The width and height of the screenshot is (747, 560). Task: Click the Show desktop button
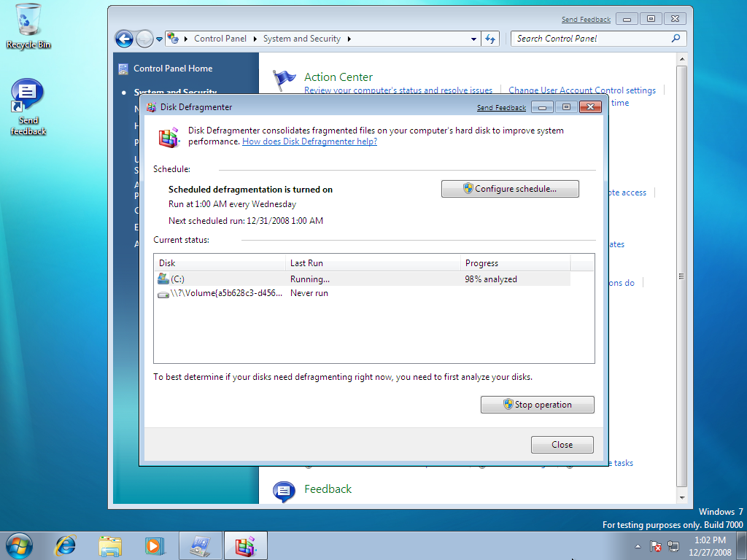pyautogui.click(x=742, y=545)
